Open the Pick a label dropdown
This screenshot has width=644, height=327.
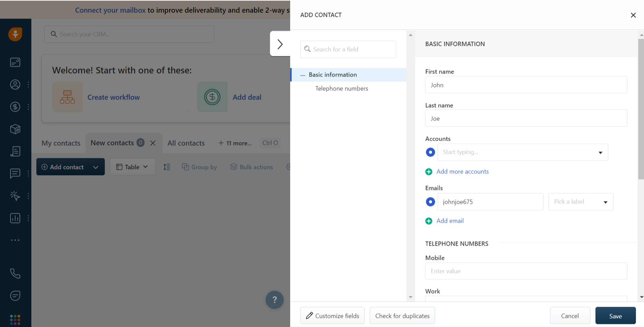pyautogui.click(x=580, y=201)
